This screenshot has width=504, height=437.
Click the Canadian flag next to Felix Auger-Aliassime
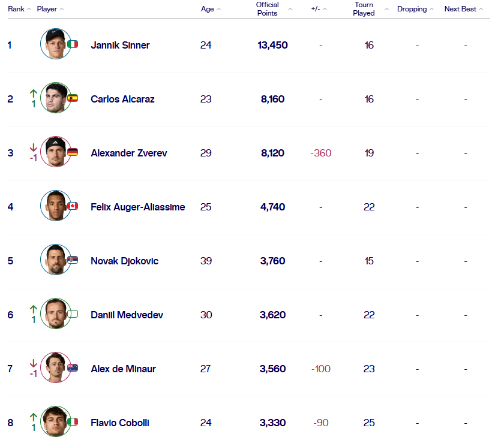point(73,206)
